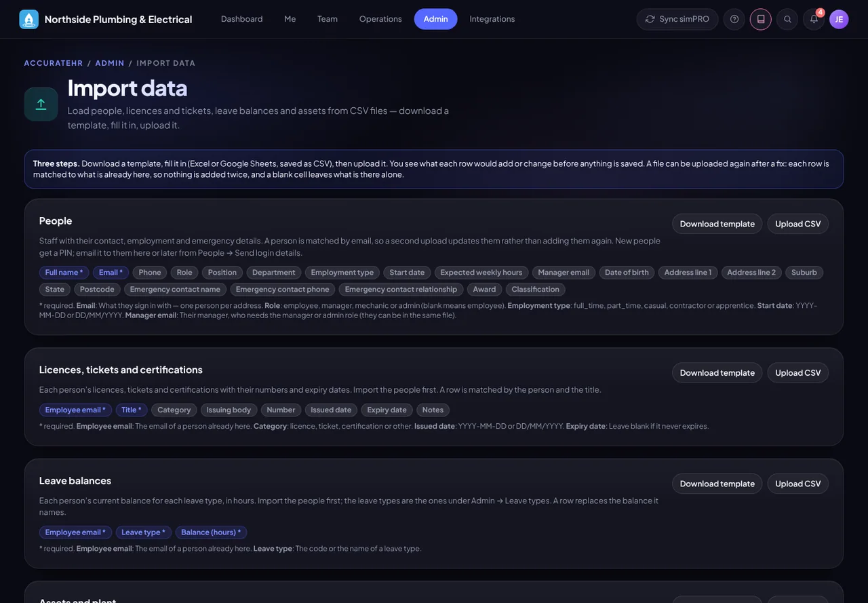Click the 'Manager email' chip
Viewport: 868px width, 603px height.
point(564,273)
